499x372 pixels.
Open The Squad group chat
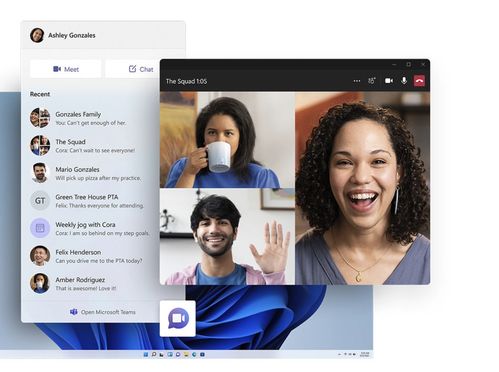point(91,146)
